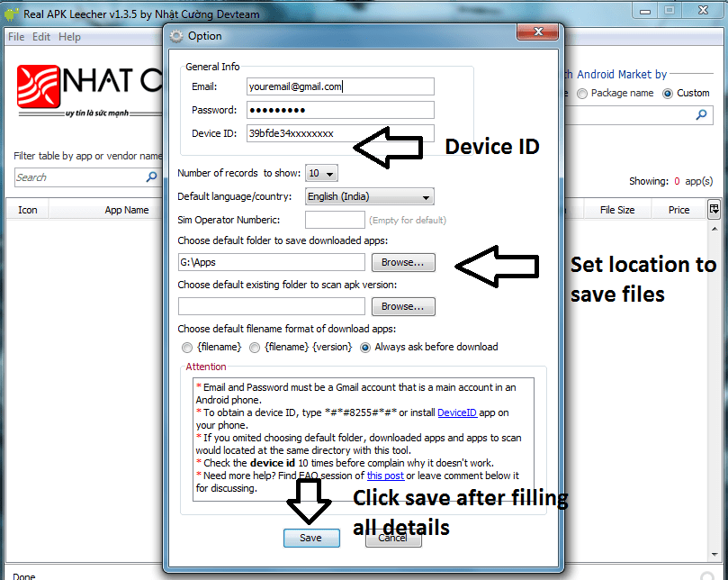Choose Always ask before download option
Image resolution: width=728 pixels, height=580 pixels.
click(366, 347)
